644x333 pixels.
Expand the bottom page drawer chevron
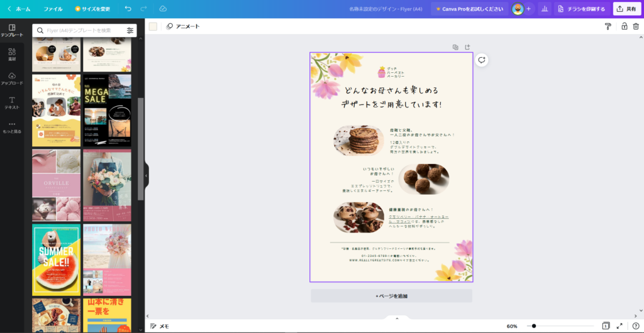click(x=397, y=319)
